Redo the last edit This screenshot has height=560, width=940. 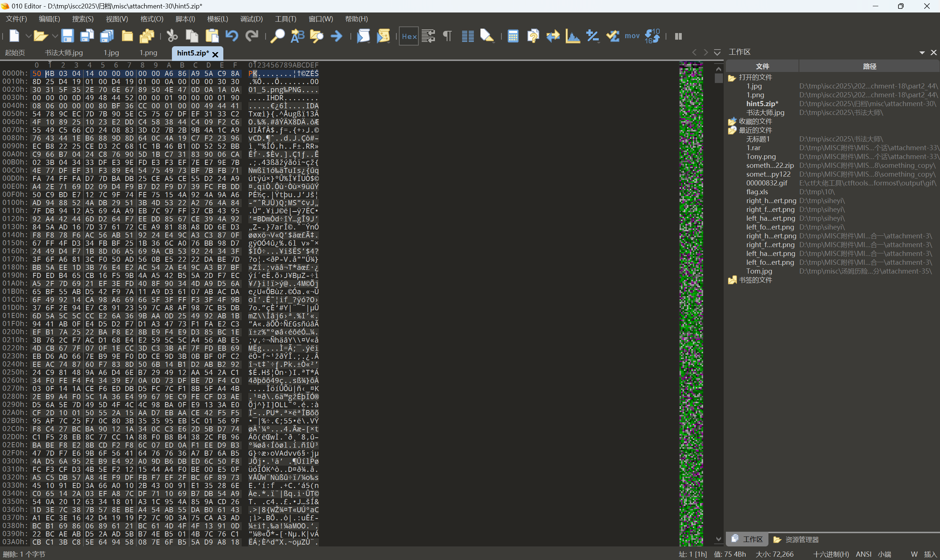(252, 36)
